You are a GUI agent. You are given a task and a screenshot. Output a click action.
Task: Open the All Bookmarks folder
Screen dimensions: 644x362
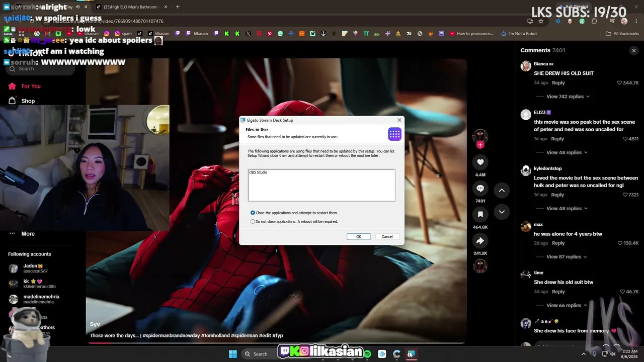(x=622, y=34)
